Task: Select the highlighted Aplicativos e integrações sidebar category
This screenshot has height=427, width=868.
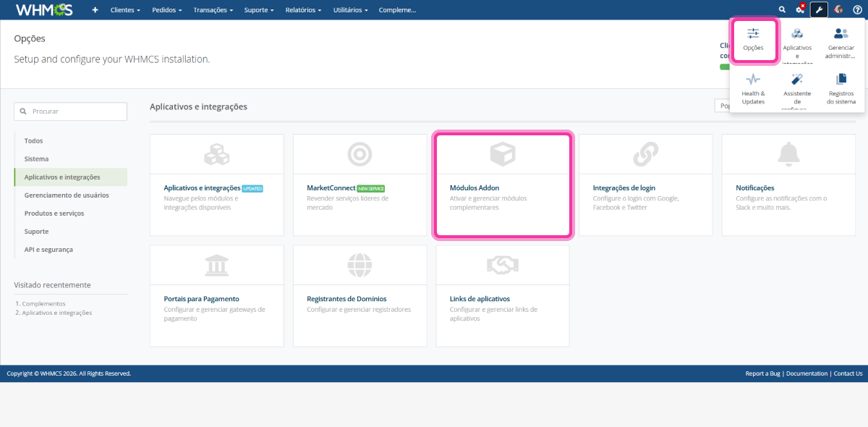Action: pos(71,177)
